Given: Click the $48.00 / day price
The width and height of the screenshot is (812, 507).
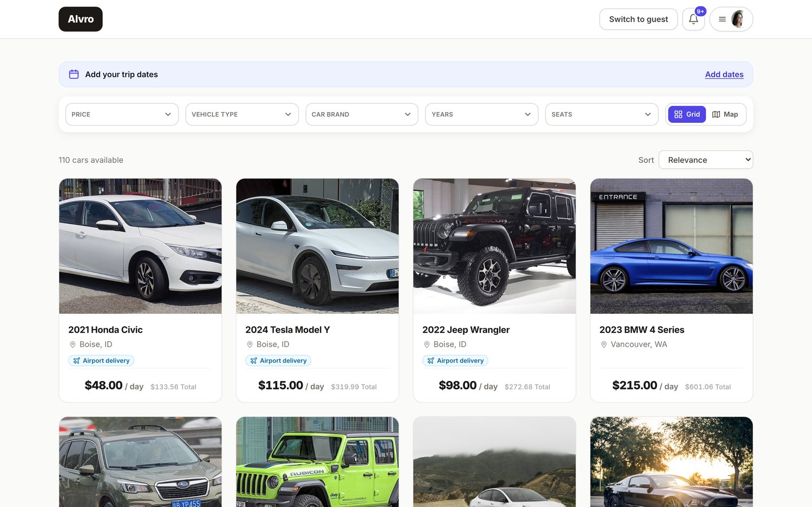Looking at the screenshot, I should [x=114, y=385].
